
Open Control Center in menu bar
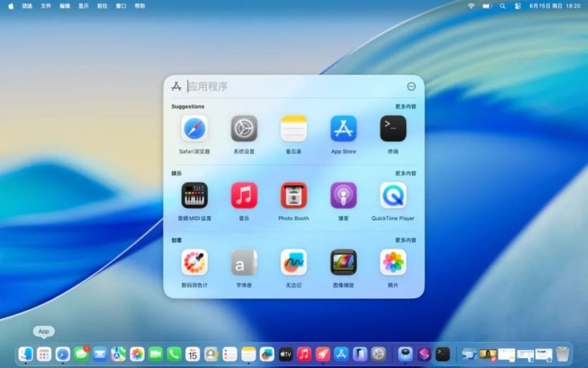[x=518, y=6]
